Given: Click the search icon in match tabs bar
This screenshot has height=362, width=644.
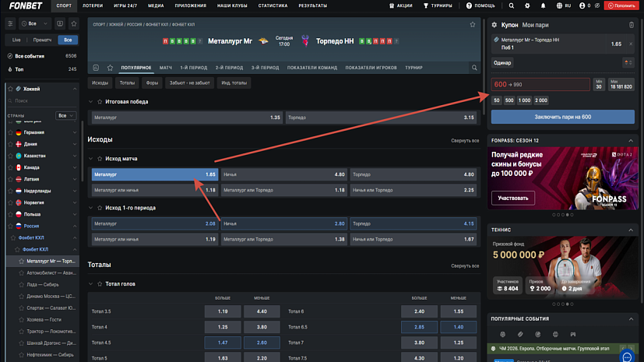Looking at the screenshot, I should [96, 68].
